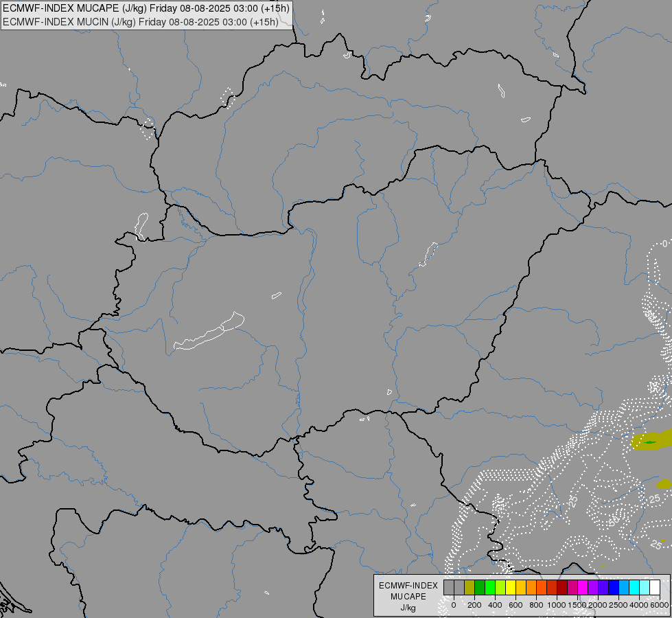Screen dimensions: 672x618
Task: Click legend tick label 6000
Action: [660, 605]
